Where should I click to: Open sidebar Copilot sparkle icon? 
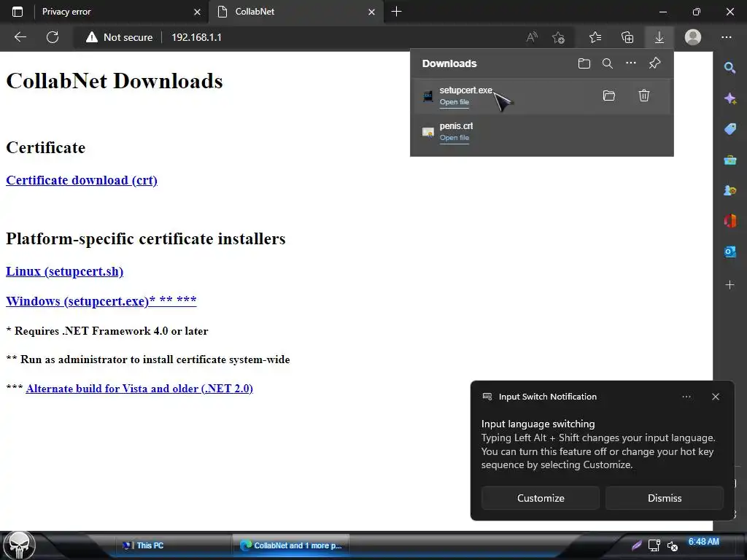729,98
